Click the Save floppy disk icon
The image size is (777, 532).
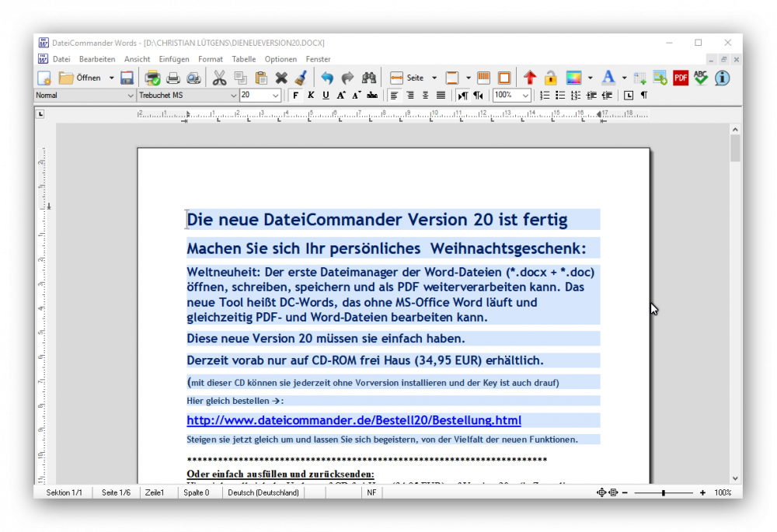point(127,78)
